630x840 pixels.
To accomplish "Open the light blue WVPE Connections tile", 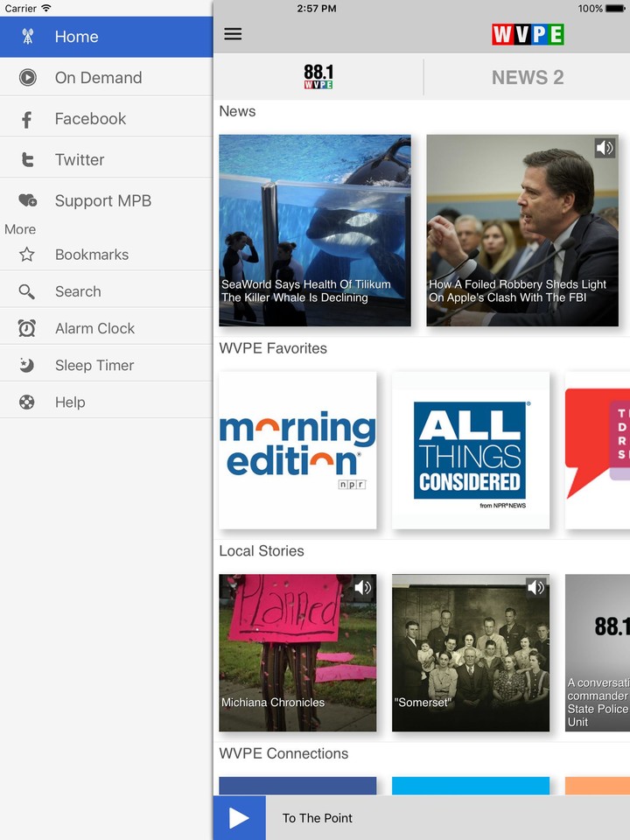I will point(471,786).
